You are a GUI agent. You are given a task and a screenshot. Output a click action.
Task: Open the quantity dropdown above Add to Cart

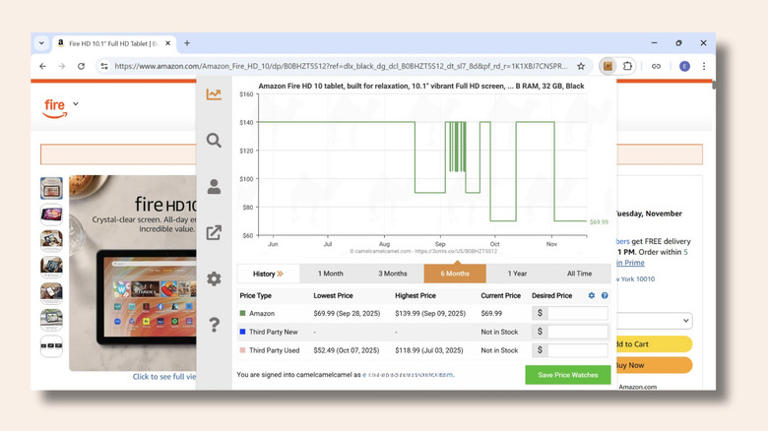tap(654, 321)
